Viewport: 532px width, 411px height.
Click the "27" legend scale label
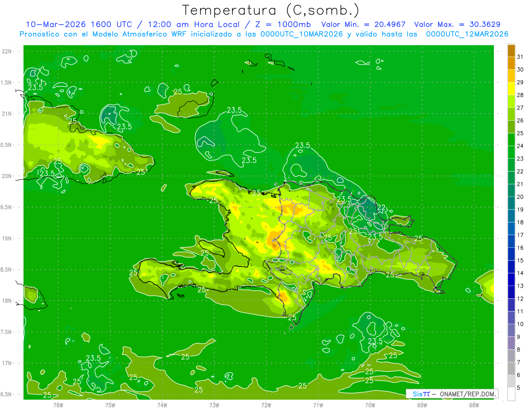tap(521, 108)
